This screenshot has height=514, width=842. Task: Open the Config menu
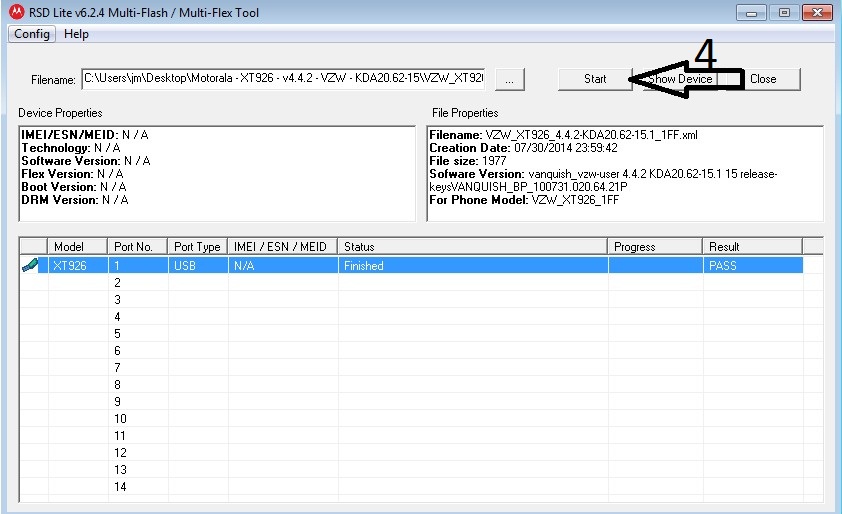point(32,34)
